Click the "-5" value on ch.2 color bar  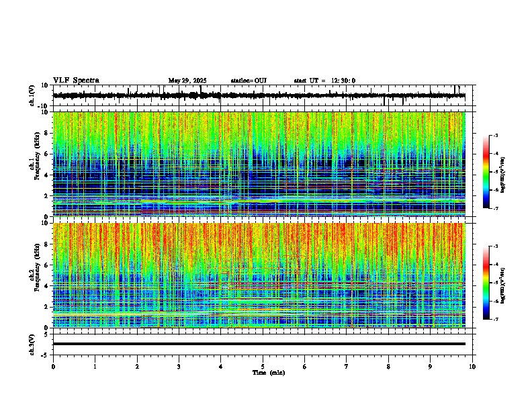coord(495,283)
